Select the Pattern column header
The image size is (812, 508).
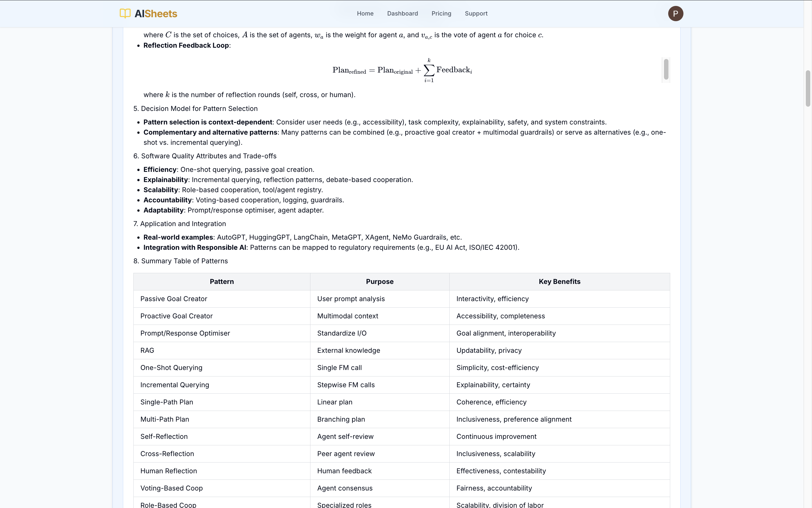click(222, 282)
